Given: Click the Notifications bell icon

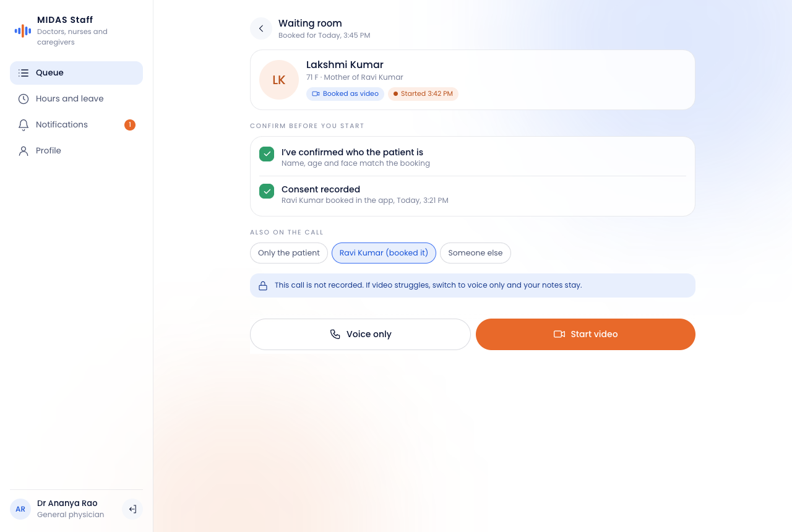Looking at the screenshot, I should point(24,125).
